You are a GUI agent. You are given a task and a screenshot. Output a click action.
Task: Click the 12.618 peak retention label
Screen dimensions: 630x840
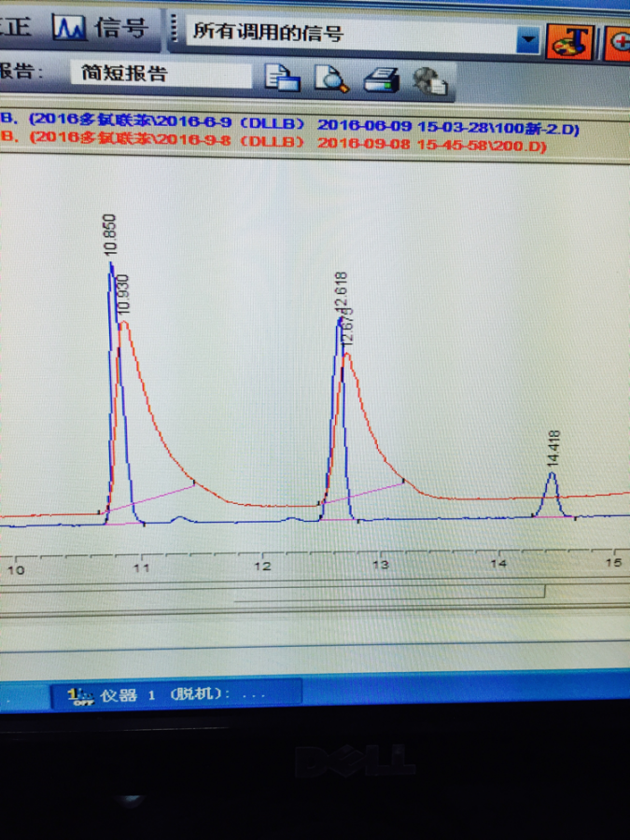pyautogui.click(x=342, y=292)
